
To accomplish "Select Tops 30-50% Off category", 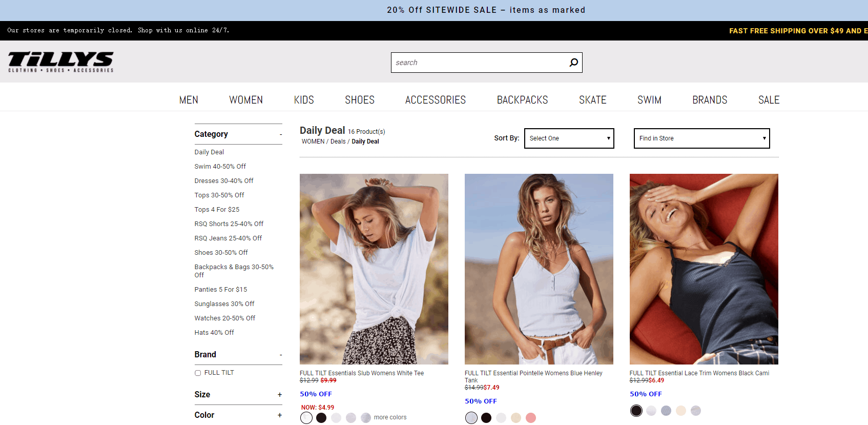I will (x=219, y=195).
